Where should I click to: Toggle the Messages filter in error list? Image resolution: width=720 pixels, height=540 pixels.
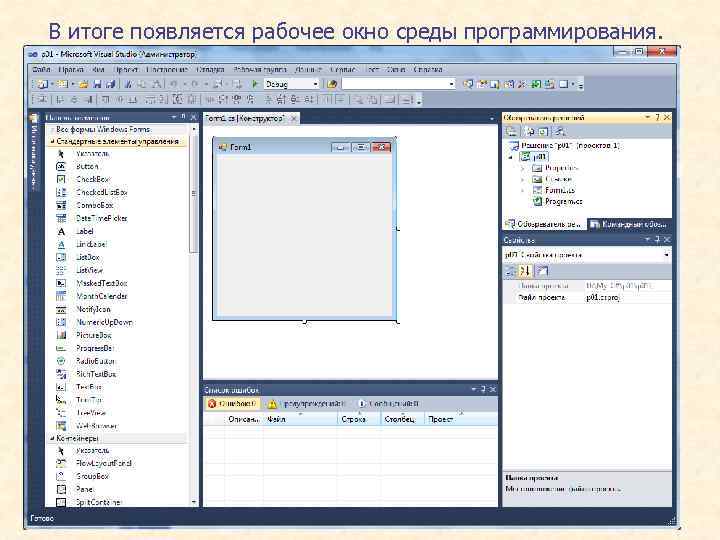pos(388,404)
